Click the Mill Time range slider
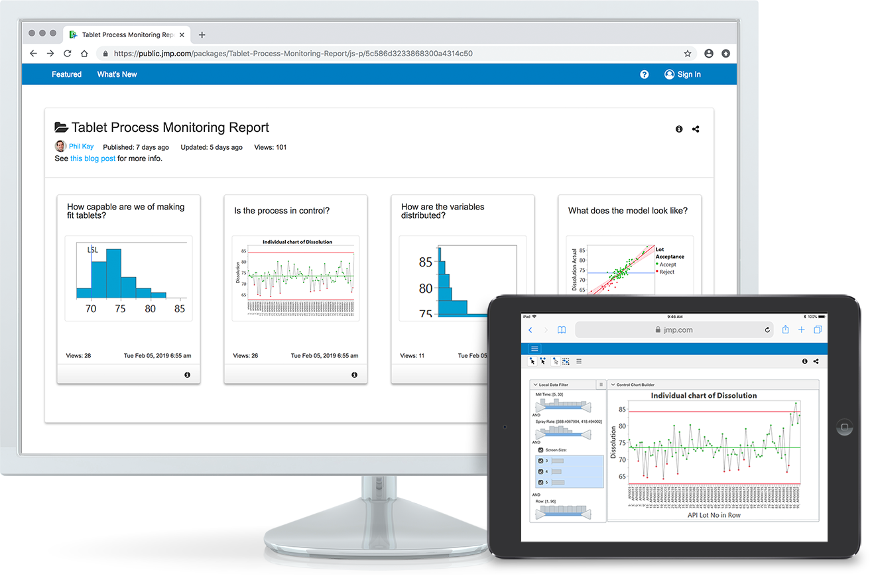This screenshot has width=870, height=588. coord(562,407)
